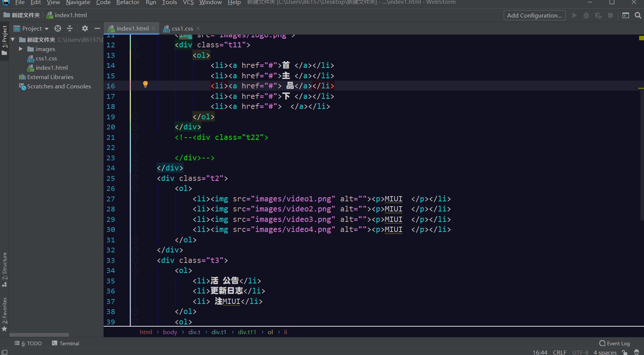Click the body breadcrumb
Viewport: 644px width, 355px height.
[x=170, y=332]
